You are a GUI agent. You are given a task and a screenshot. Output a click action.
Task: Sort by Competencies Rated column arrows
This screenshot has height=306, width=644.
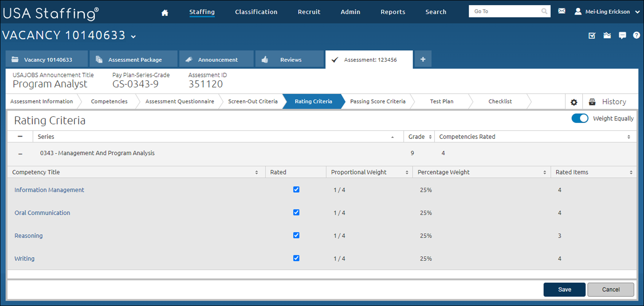tap(629, 137)
